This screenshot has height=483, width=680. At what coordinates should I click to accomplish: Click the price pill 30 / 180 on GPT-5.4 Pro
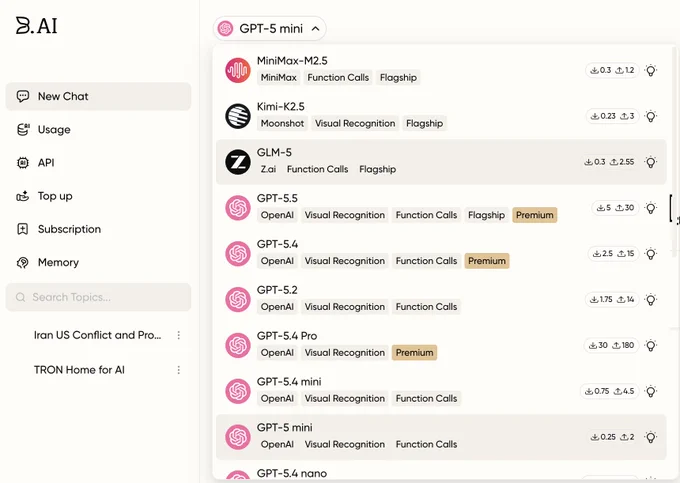tap(611, 346)
